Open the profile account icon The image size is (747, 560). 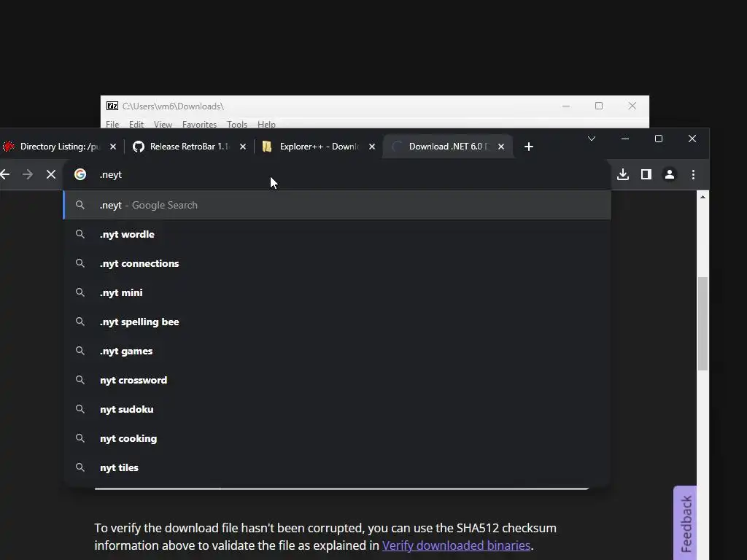pyautogui.click(x=670, y=174)
